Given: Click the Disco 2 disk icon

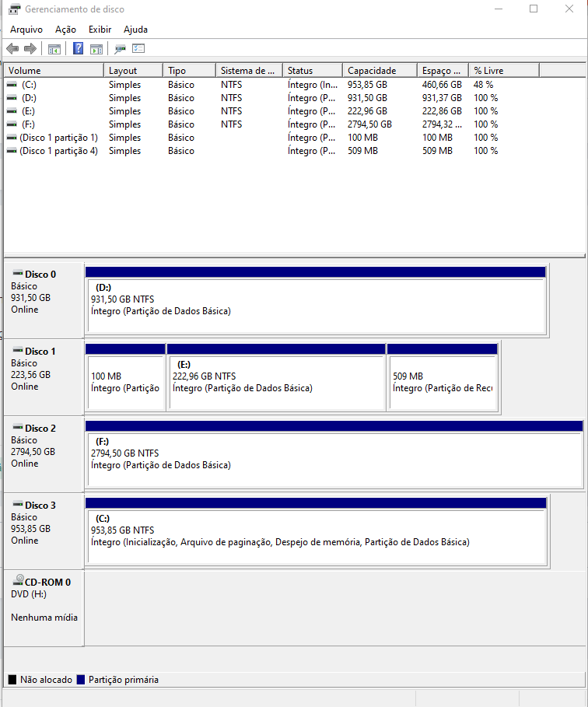Looking at the screenshot, I should (x=18, y=428).
